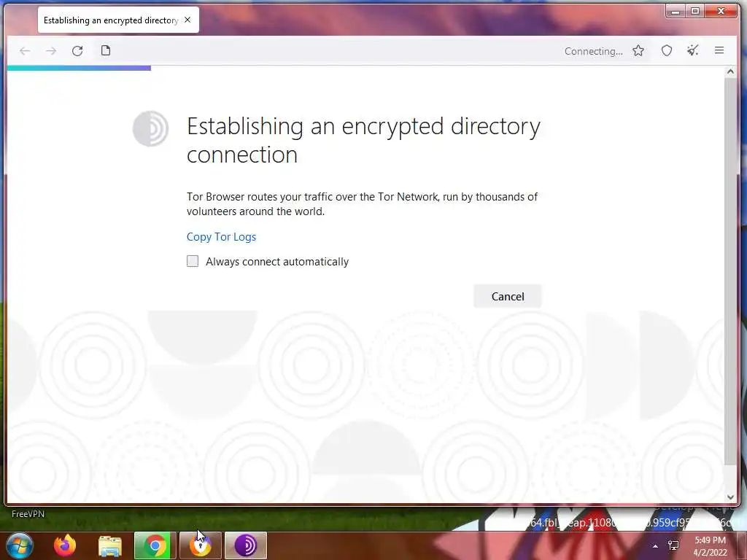
Task: Click the New Identity broom icon
Action: pos(693,50)
